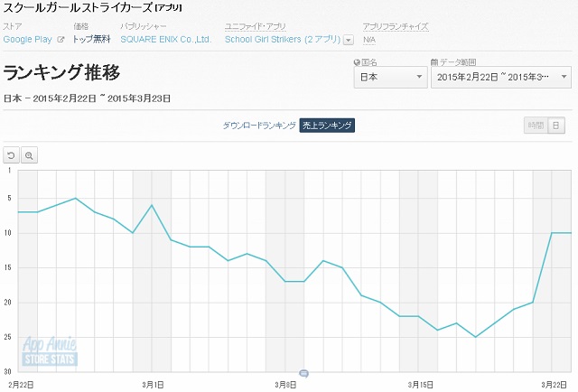
Task: Switch to the ダウンロードランキング view
Action: click(259, 126)
